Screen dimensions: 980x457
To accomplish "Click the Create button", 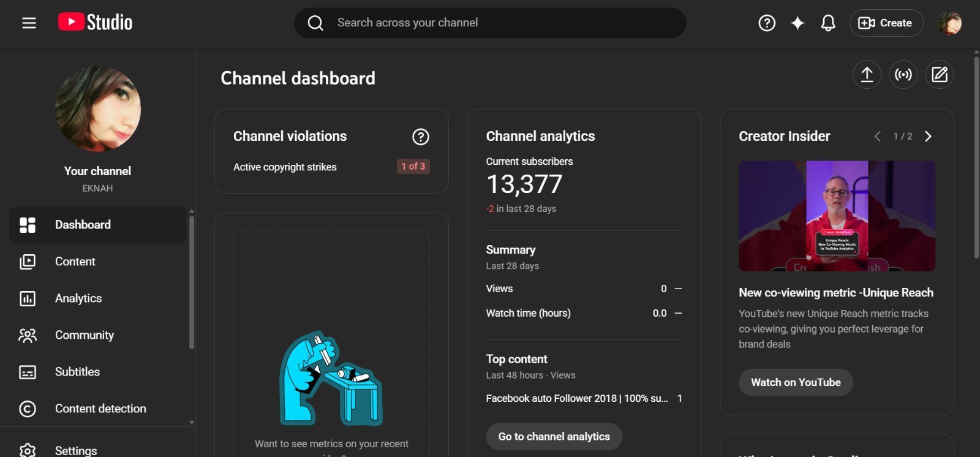I will pos(886,23).
